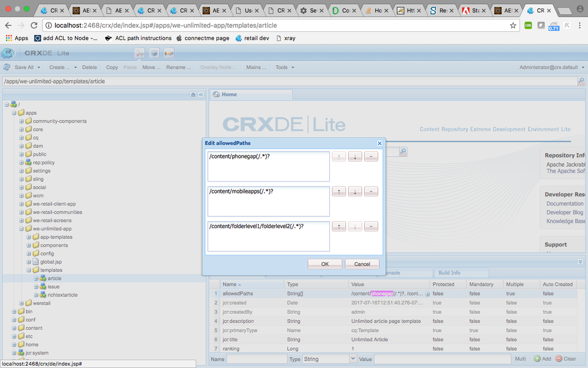Screen dimensions: 588x368
Task: Move the folderlevel2 path entry up
Action: click(339, 226)
